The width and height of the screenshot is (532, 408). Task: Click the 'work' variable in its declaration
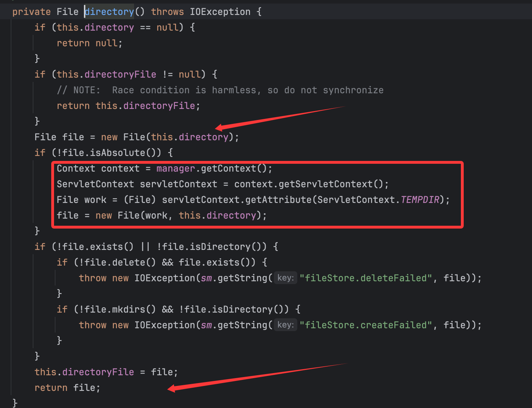click(95, 200)
